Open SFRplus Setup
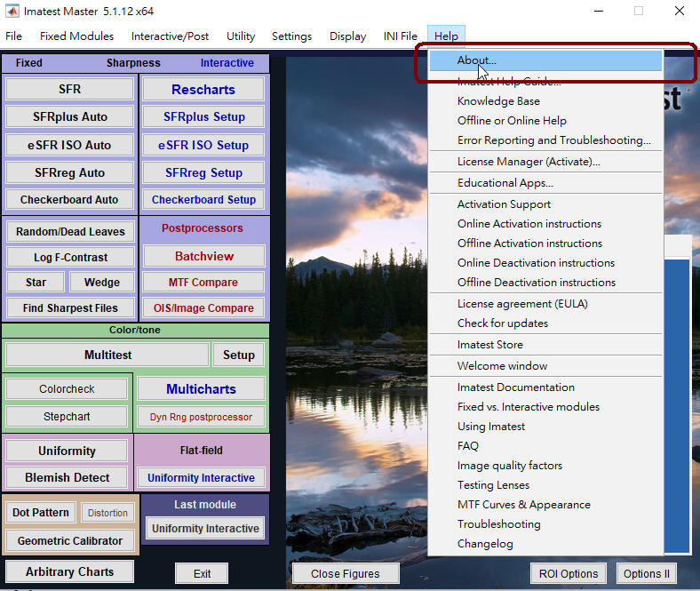 (203, 116)
